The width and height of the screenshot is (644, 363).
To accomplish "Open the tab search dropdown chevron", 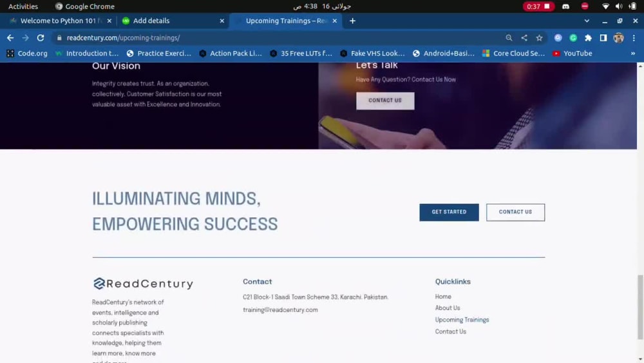I will coord(587,21).
